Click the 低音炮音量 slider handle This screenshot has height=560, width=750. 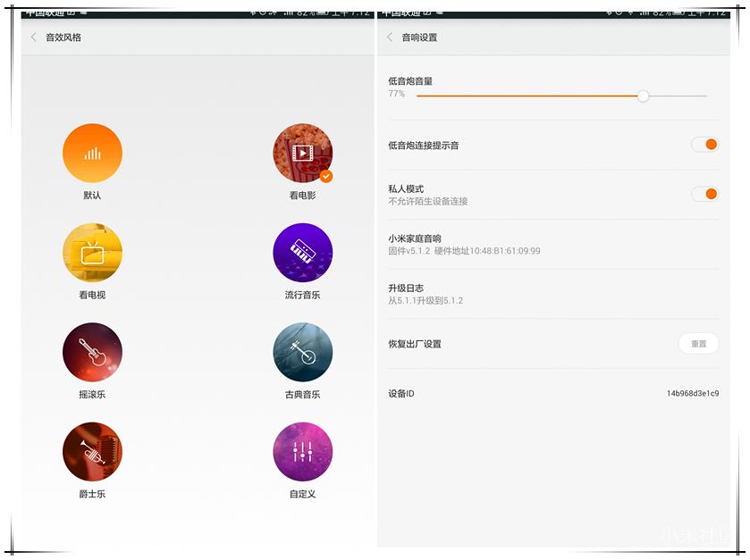[x=643, y=96]
